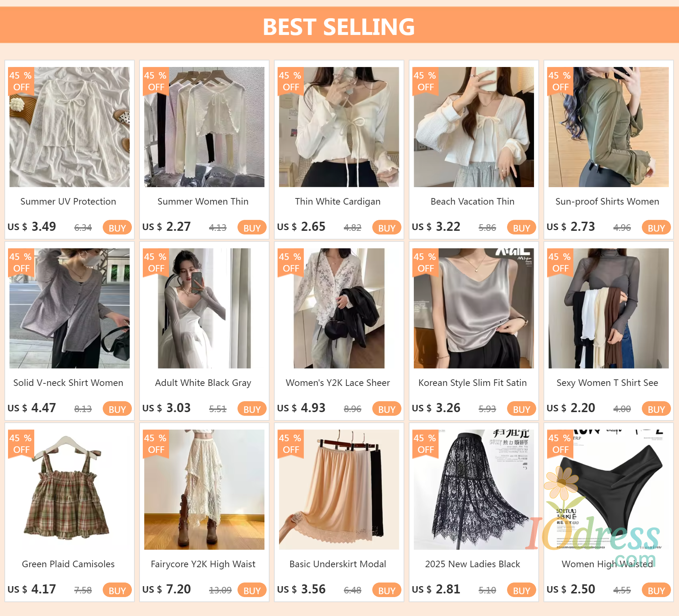Viewport: 679px width, 616px height.
Task: Click BUY for Sexy Women T Shirt See
Action: pos(656,409)
